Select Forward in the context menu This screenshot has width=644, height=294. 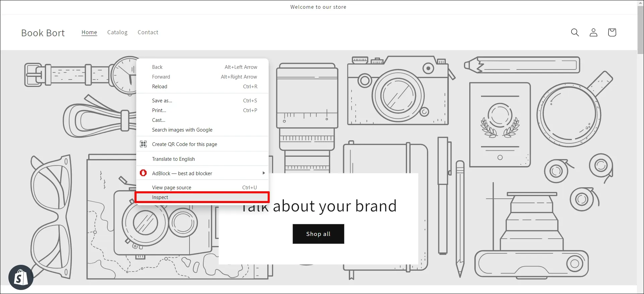pos(202,77)
